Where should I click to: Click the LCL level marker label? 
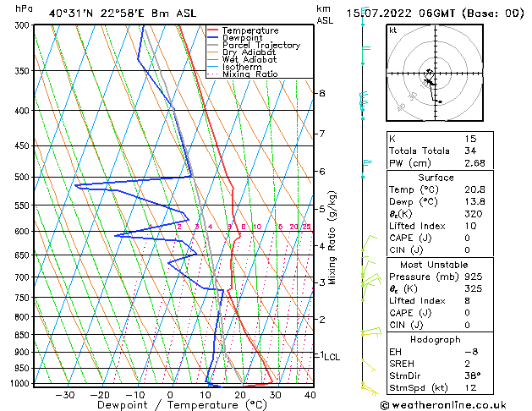tap(332, 357)
